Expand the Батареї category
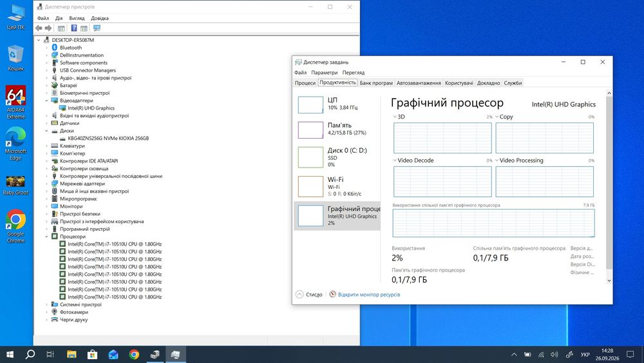This screenshot has height=363, width=644. pos(47,86)
